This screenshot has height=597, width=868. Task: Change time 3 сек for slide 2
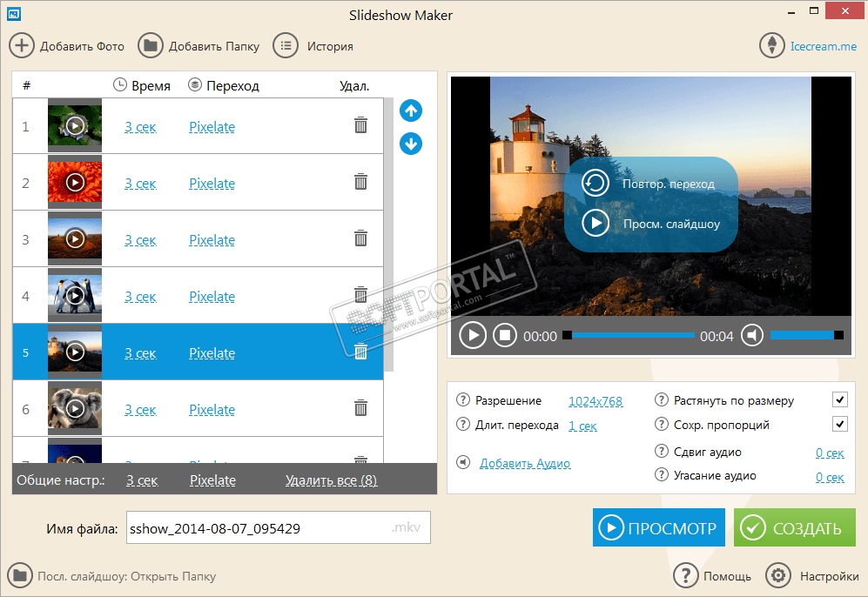(x=140, y=184)
